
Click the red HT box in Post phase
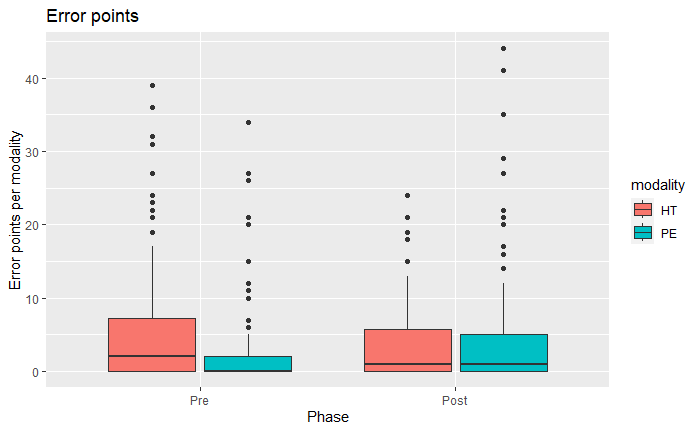(408, 350)
